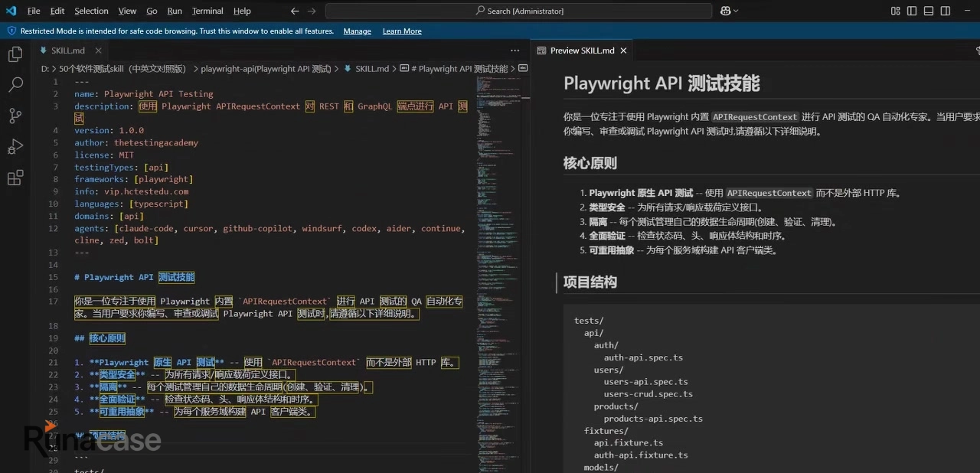Click the 'author: thetestingacademy' line
The width and height of the screenshot is (980, 473).
pos(136,143)
